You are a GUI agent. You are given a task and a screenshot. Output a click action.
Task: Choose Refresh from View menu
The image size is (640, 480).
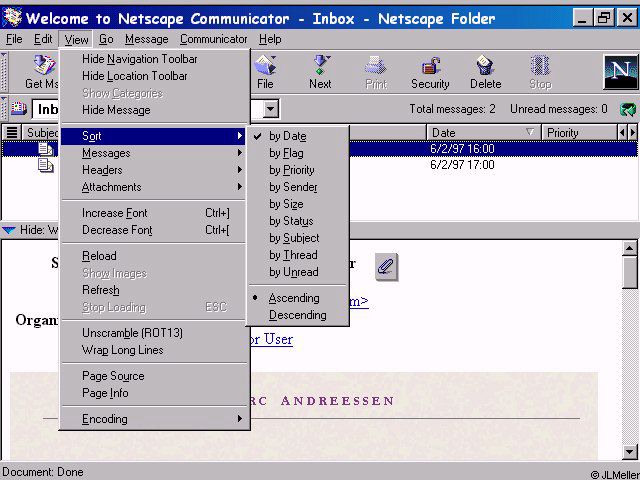click(153, 290)
